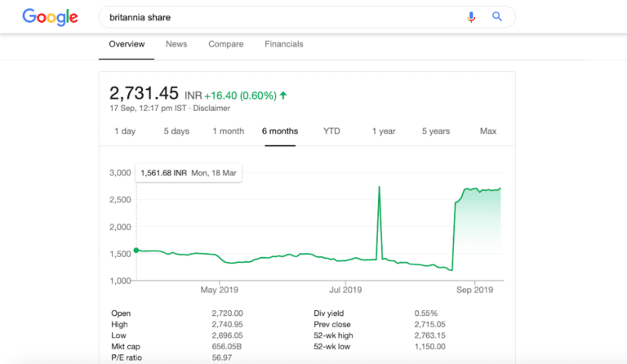Screen dimensions: 627x364
Task: Click the 52-wk high value 2,763.15
Action: 430,335
